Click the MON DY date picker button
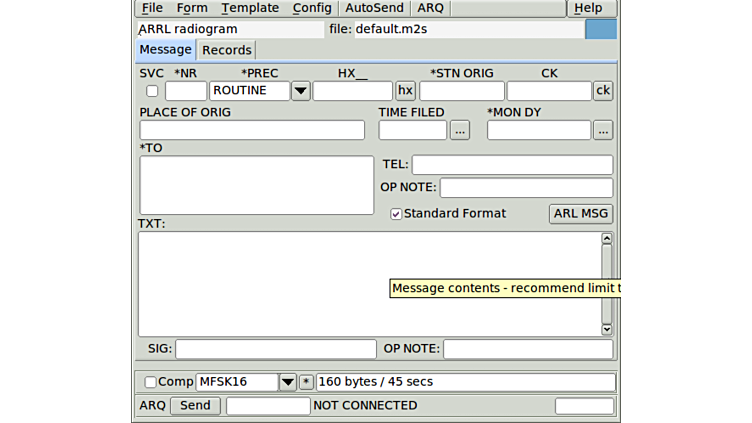This screenshot has height=423, width=752. click(x=602, y=130)
